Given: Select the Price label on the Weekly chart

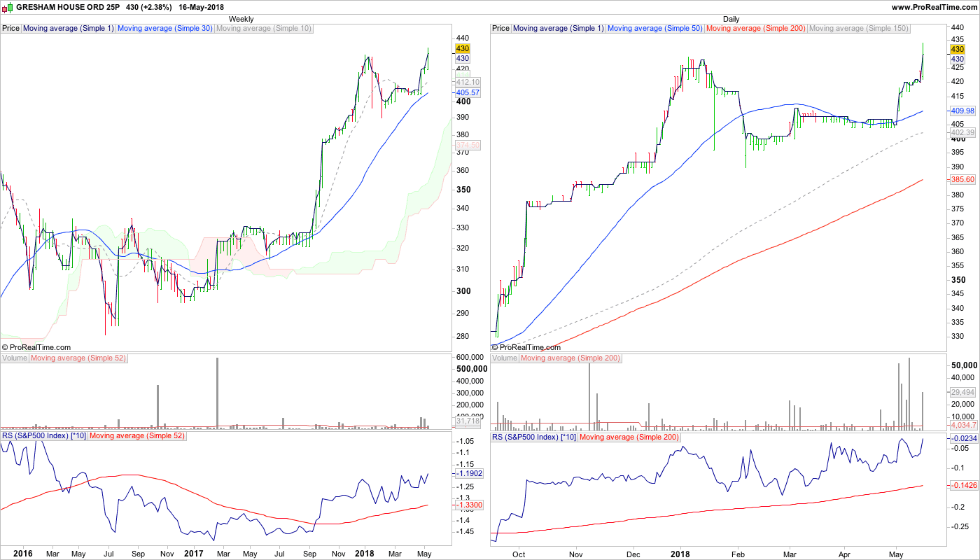Looking at the screenshot, I should click(x=11, y=29).
